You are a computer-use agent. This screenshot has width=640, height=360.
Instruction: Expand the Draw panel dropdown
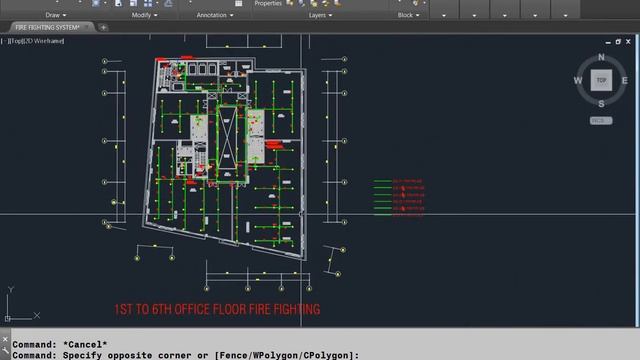[56, 15]
